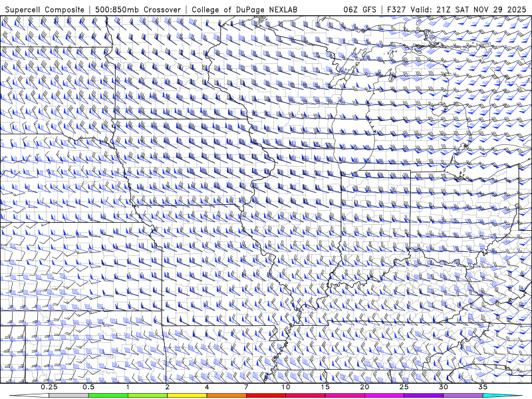Click the legend value 7
The image size is (532, 399).
pos(246,387)
